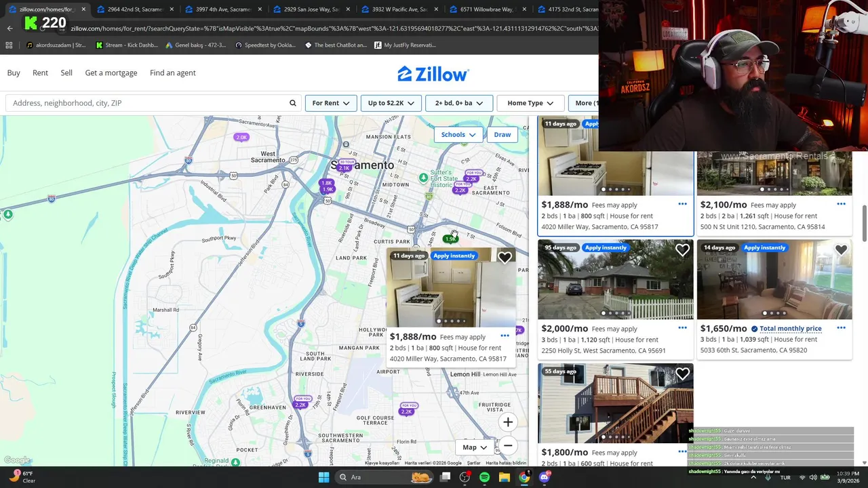This screenshot has height=488, width=868.
Task: Open the Stream - Kick Dashboard bookmark
Action: click(127, 45)
